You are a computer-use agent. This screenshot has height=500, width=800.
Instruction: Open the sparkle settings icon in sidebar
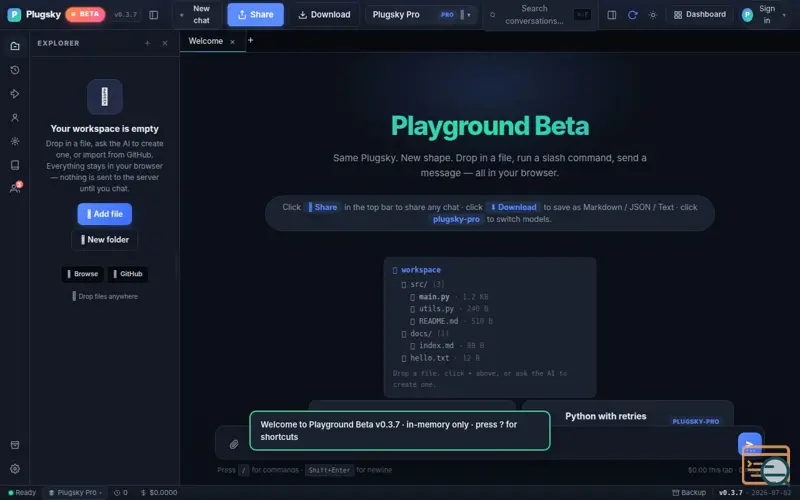click(15, 141)
